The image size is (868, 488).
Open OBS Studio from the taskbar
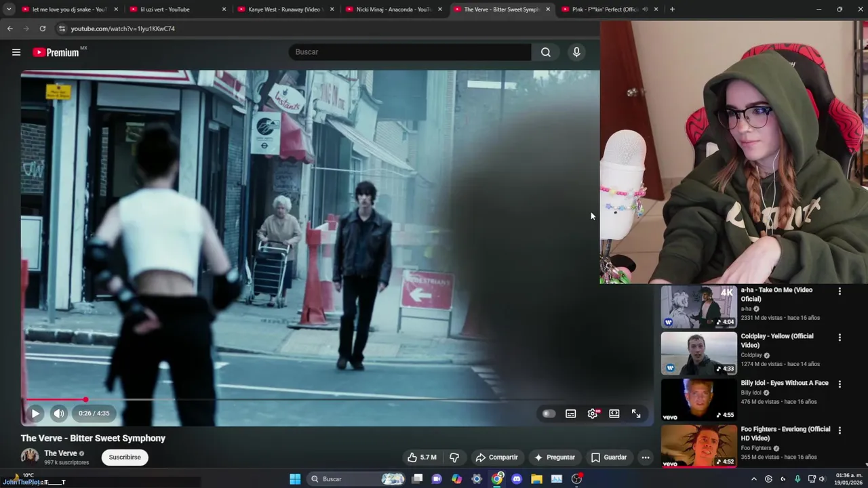pyautogui.click(x=576, y=479)
